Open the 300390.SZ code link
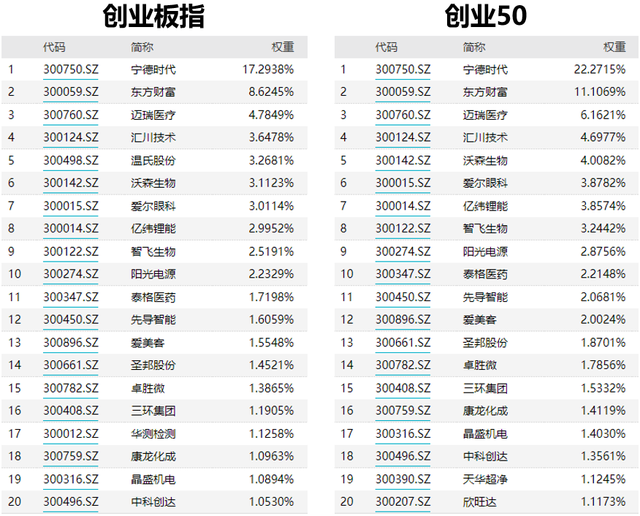 [403, 479]
